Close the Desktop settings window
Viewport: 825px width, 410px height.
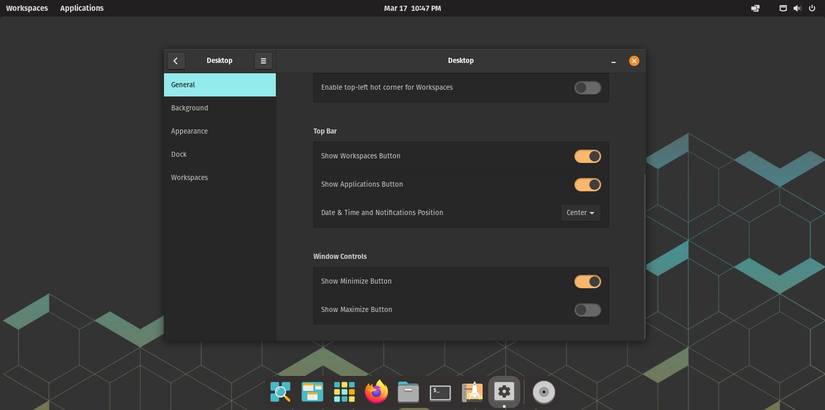pyautogui.click(x=634, y=61)
